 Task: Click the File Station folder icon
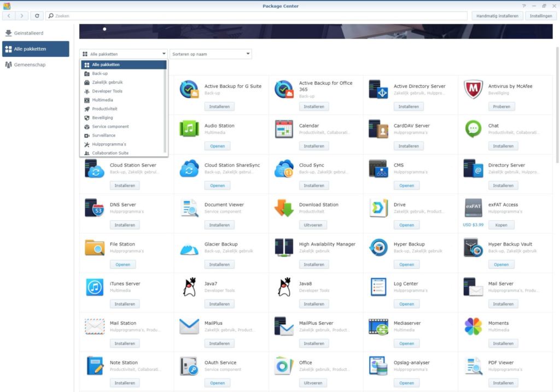point(94,248)
